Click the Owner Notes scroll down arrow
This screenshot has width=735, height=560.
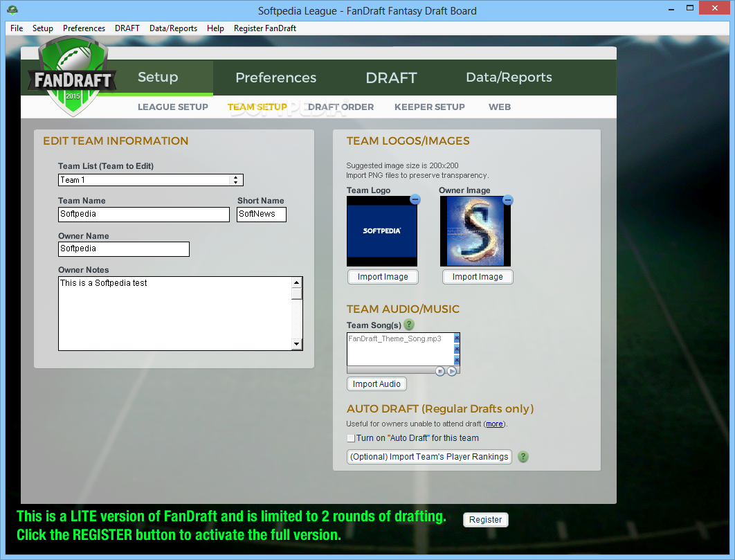[296, 344]
